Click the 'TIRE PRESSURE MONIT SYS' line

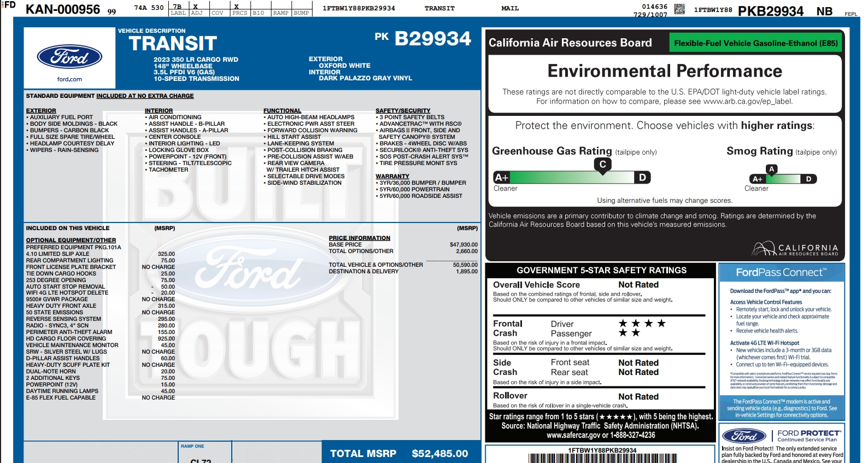[417, 163]
